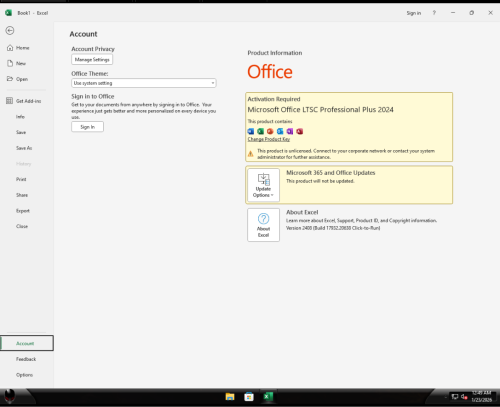This screenshot has height=407, width=500.
Task: Click the volume icon in system tray
Action: click(x=464, y=397)
